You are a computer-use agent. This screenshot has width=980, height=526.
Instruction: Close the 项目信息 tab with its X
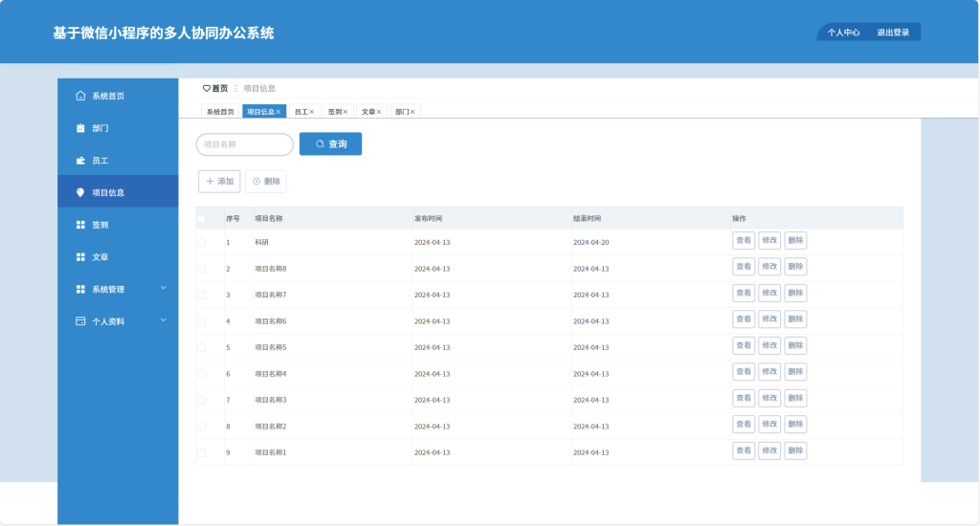tap(278, 112)
